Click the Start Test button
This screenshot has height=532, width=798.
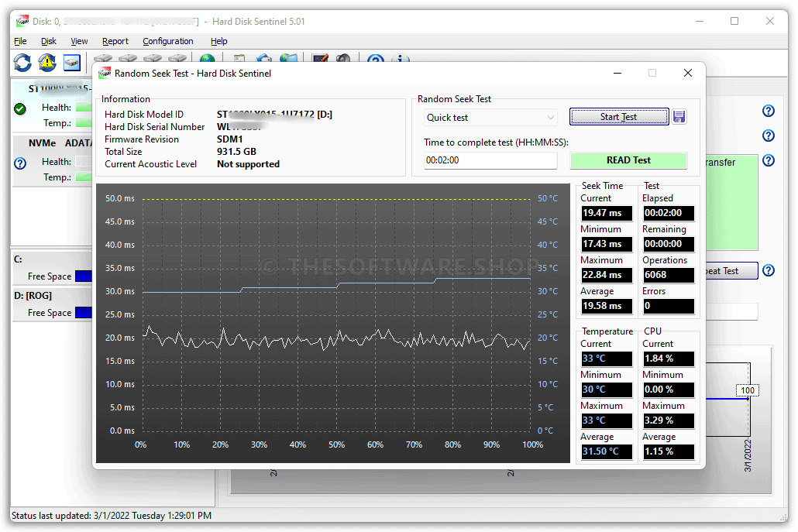[x=619, y=117]
